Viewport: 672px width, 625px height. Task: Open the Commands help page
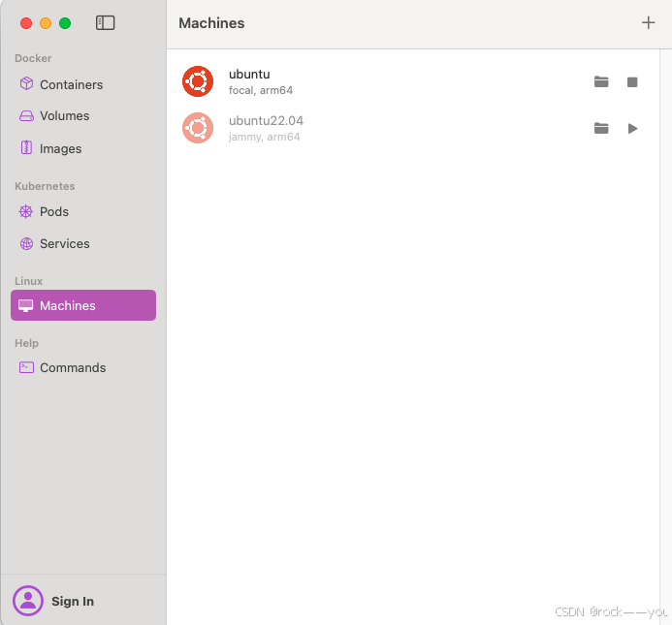83,367
